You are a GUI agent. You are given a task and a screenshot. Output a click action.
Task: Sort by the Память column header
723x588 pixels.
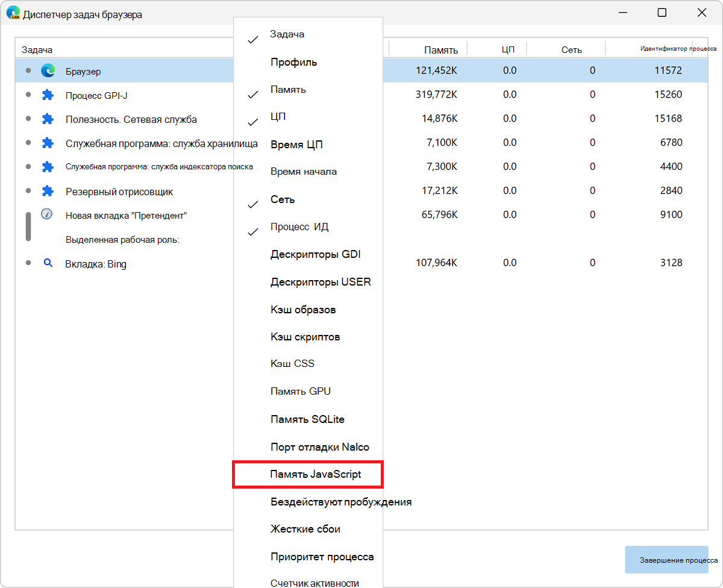point(440,50)
